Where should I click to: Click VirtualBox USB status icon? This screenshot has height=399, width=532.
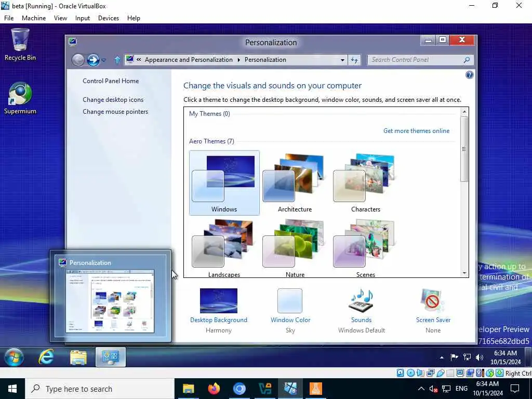pyautogui.click(x=441, y=373)
